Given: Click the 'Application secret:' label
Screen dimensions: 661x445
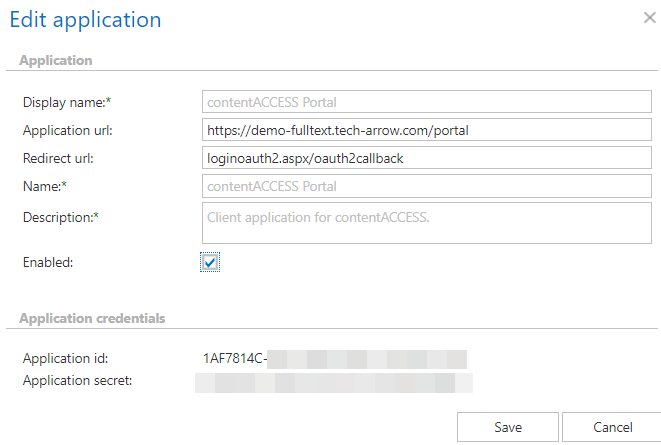Looking at the screenshot, I should click(x=77, y=380).
